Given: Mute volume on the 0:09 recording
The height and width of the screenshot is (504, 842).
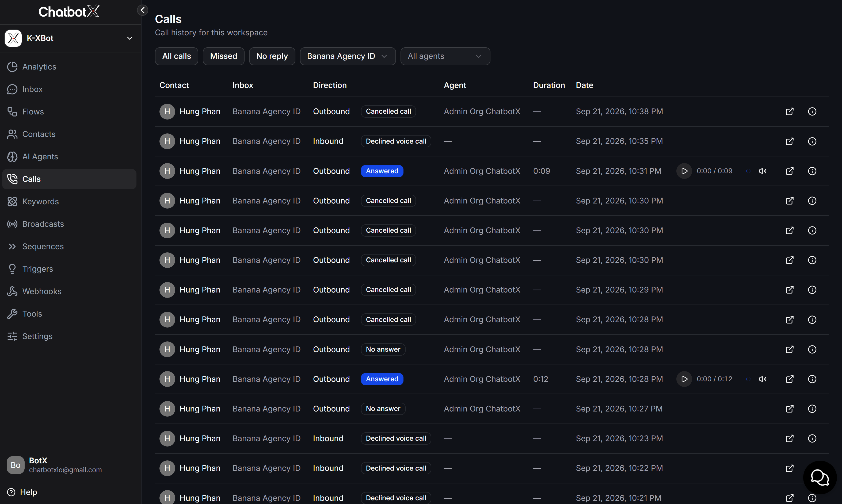Looking at the screenshot, I should coord(763,171).
